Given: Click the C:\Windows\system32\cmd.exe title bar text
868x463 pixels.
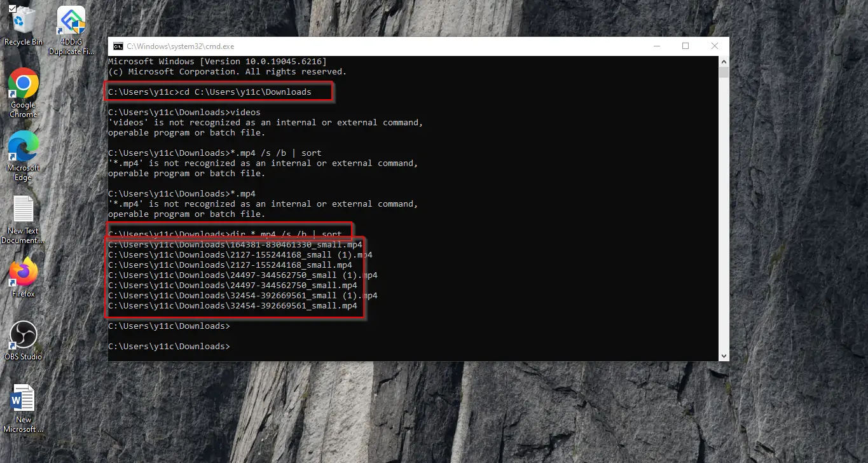Looking at the screenshot, I should click(181, 46).
